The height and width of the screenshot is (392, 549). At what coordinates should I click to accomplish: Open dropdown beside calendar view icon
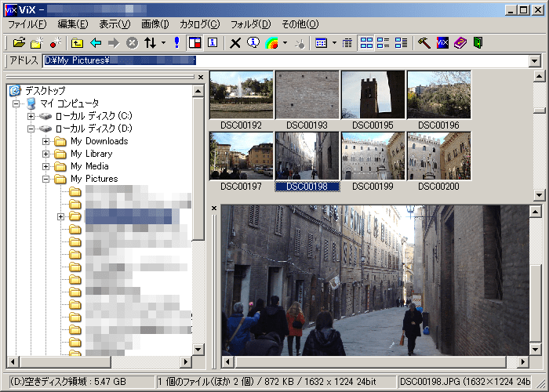[334, 43]
